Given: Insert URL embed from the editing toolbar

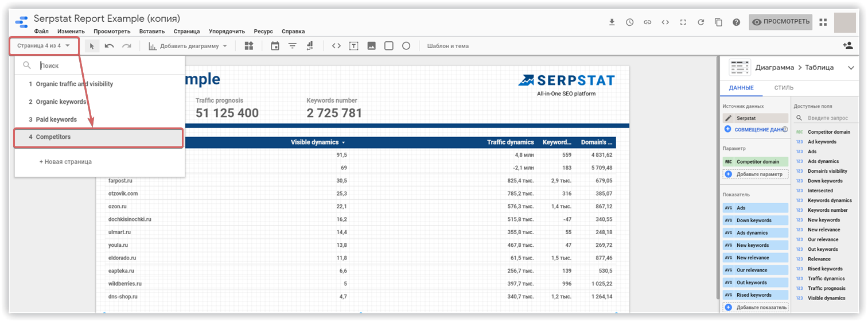Looking at the screenshot, I should (336, 46).
